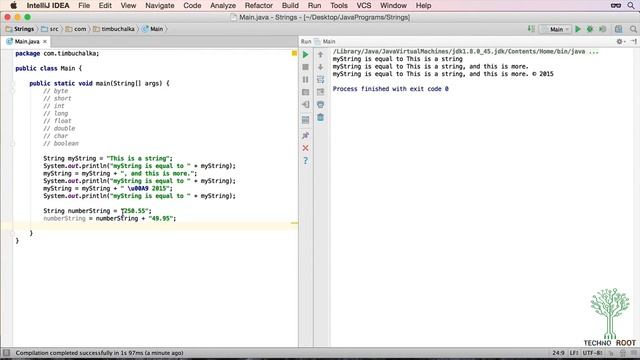The image size is (640, 360).
Task: Open the Navigate menu
Action: click(x=160, y=6)
